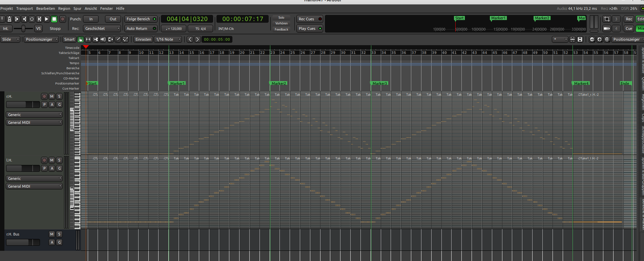Toggle Auto Return option
The width and height of the screenshot is (644, 261).
click(x=141, y=29)
